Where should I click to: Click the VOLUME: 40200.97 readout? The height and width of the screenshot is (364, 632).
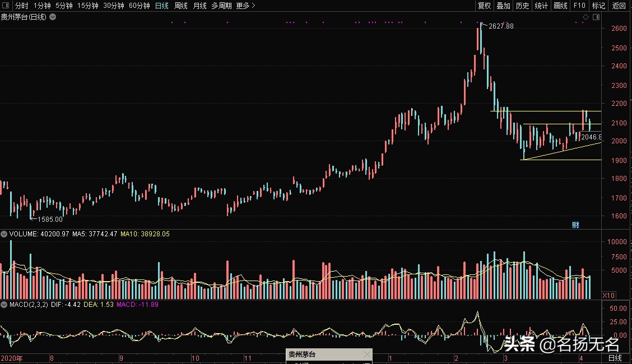coord(39,234)
